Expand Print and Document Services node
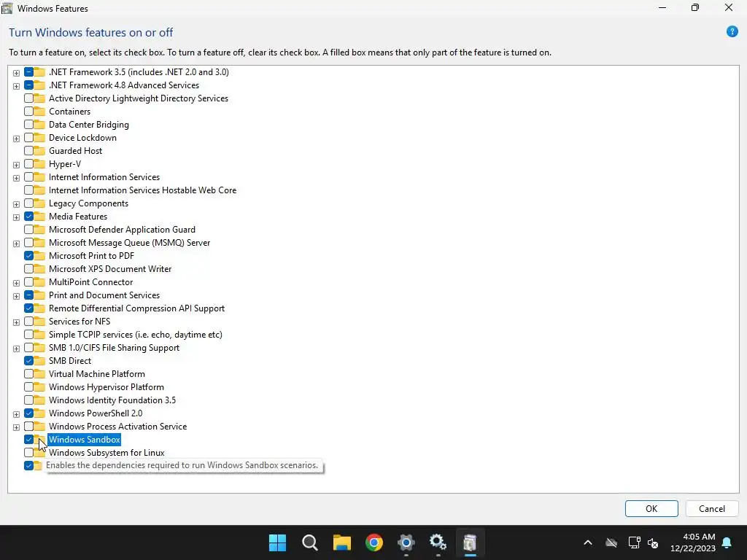747x560 pixels. coord(16,296)
